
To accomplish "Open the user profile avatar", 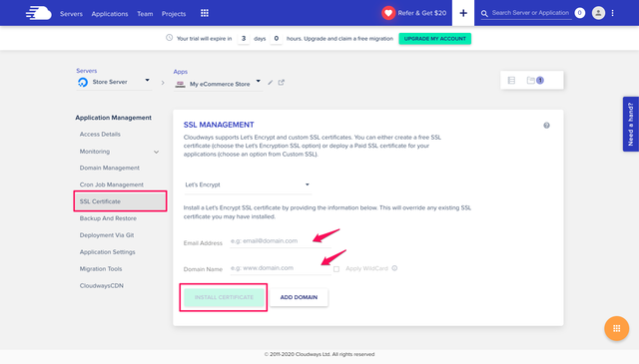I will click(598, 13).
